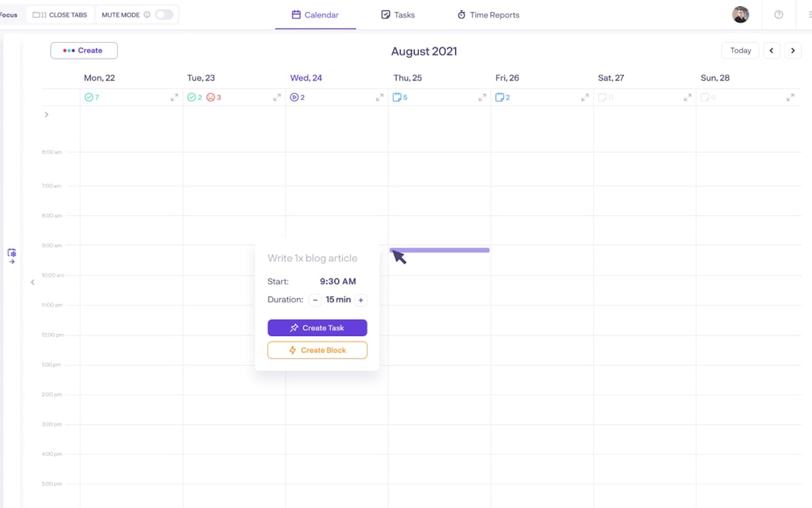Decrease duration with minus button
Screen dimensions: 812x508
tap(315, 300)
